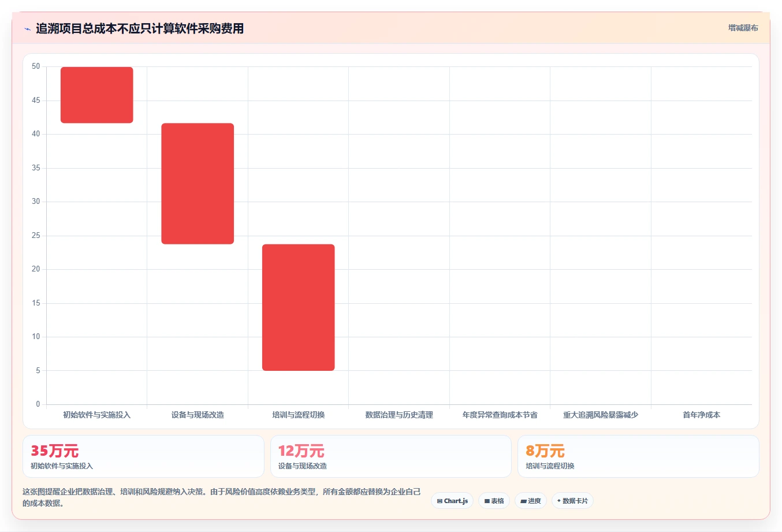Click the 增减瀑布 label in header
Screen dimensions: 782x532
[x=743, y=28]
